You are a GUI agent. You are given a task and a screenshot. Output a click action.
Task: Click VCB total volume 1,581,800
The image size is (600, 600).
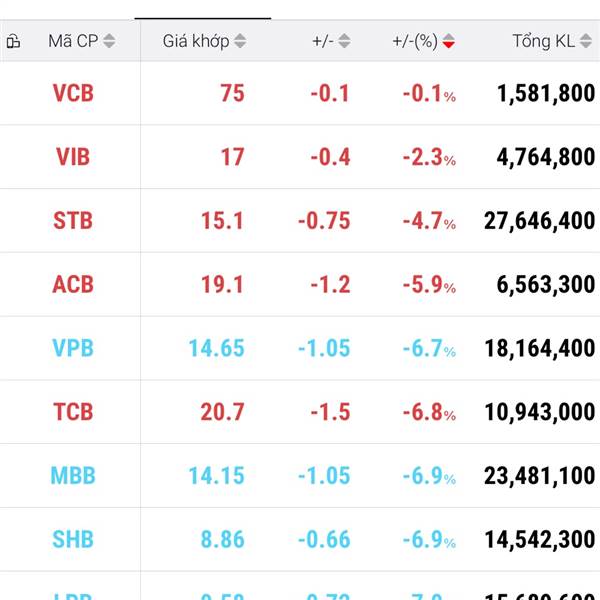pyautogui.click(x=546, y=93)
